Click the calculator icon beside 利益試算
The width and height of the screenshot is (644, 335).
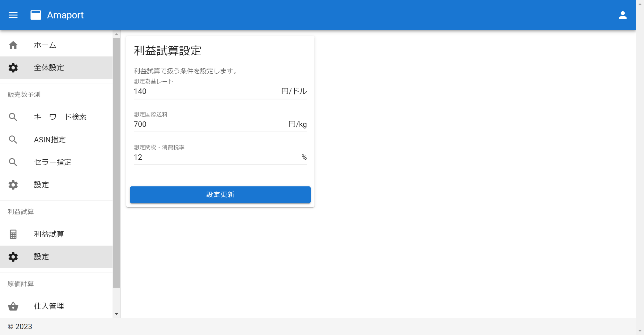click(x=13, y=234)
